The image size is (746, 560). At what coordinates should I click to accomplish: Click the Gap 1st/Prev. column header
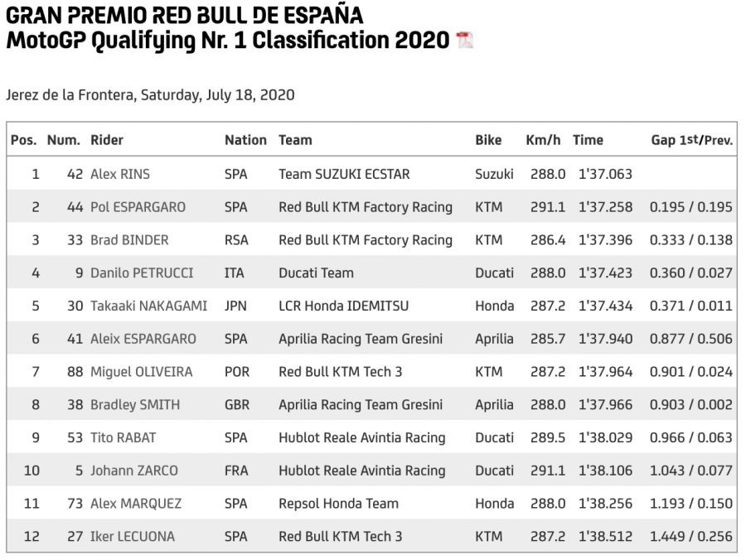coord(691,140)
